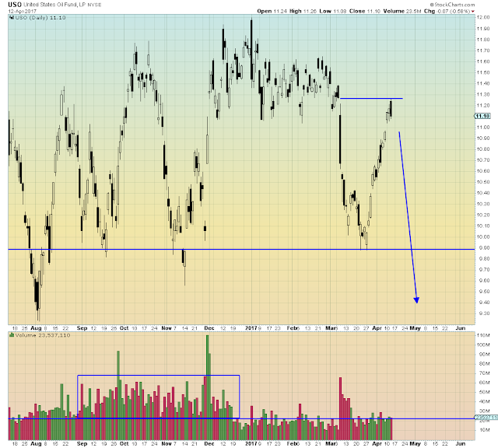Click the Dec label under the price chart
The height and width of the screenshot is (448, 498).
[x=209, y=328]
